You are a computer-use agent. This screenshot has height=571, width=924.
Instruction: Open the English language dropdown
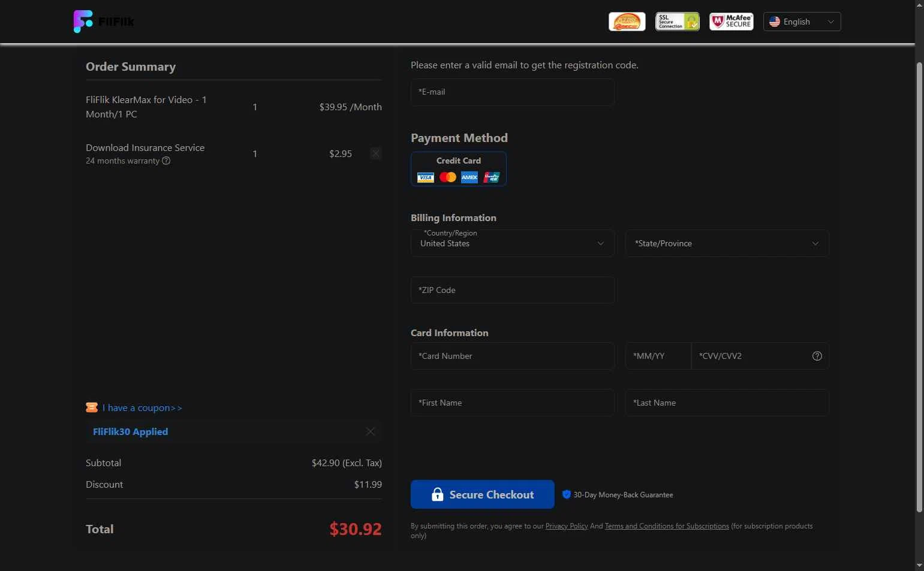point(802,22)
